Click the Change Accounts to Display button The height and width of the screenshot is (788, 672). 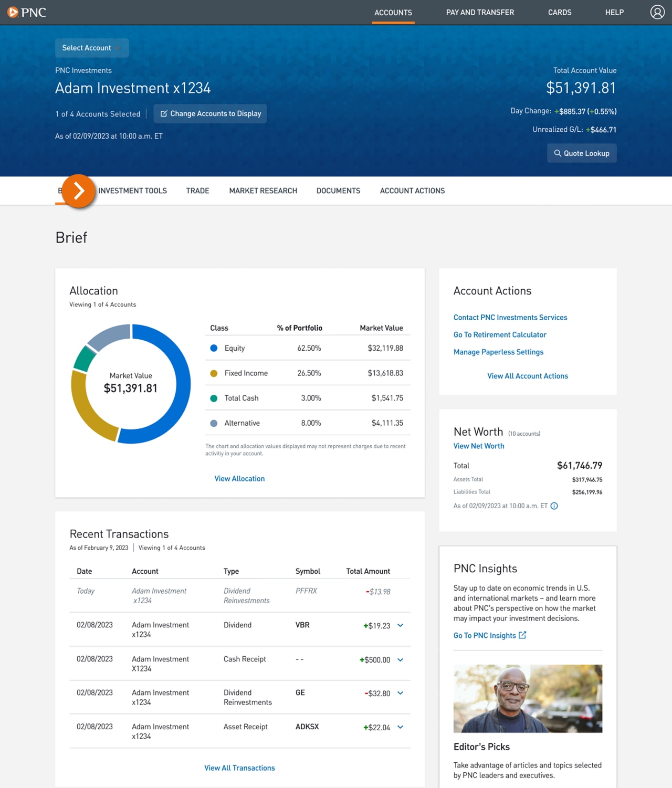point(210,113)
